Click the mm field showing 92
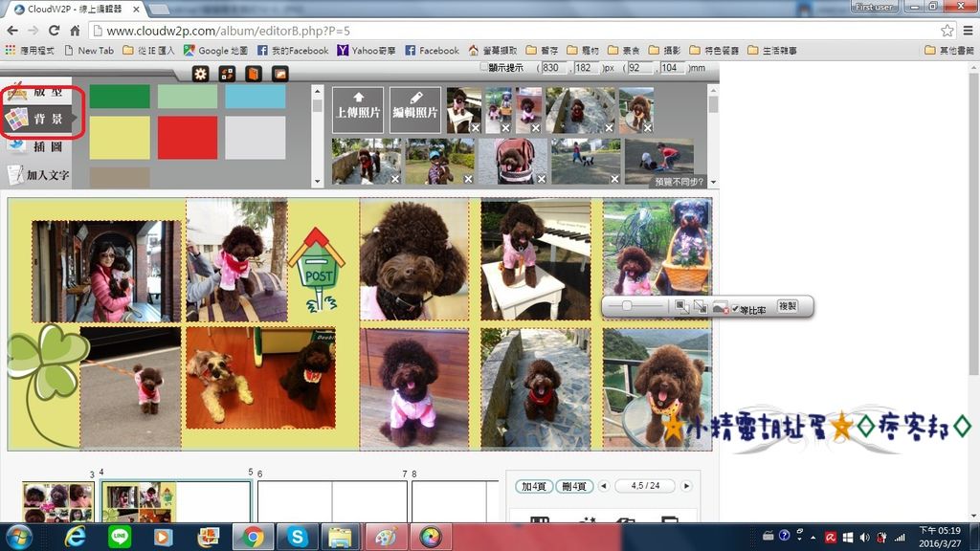The image size is (980, 551). point(638,68)
